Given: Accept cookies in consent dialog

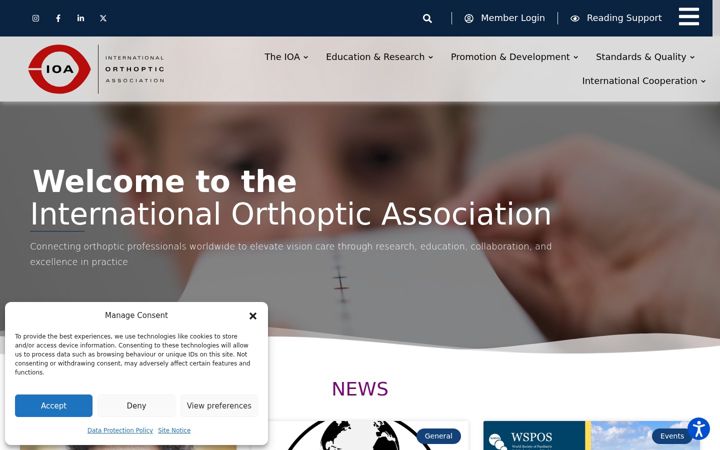Looking at the screenshot, I should pos(53,405).
